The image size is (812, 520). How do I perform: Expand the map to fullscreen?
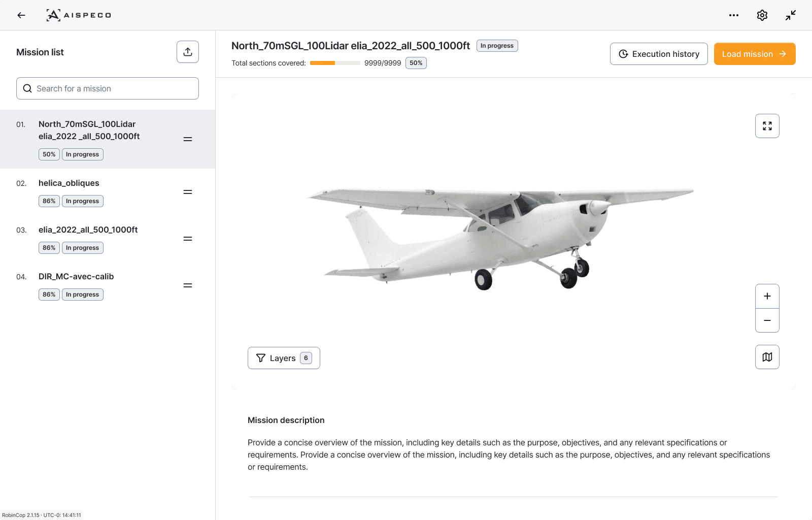pyautogui.click(x=767, y=126)
